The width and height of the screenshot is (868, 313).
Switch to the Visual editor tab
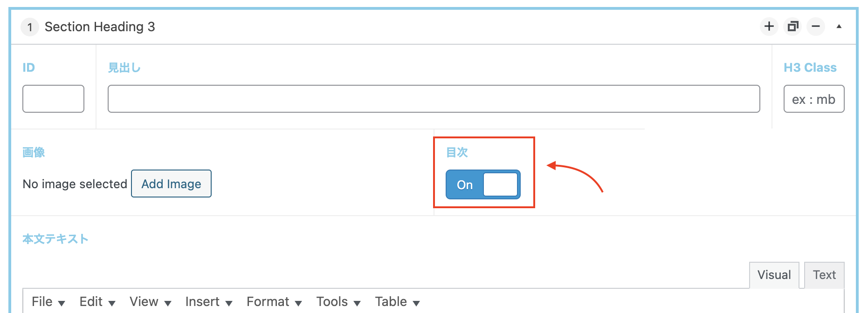pos(774,275)
